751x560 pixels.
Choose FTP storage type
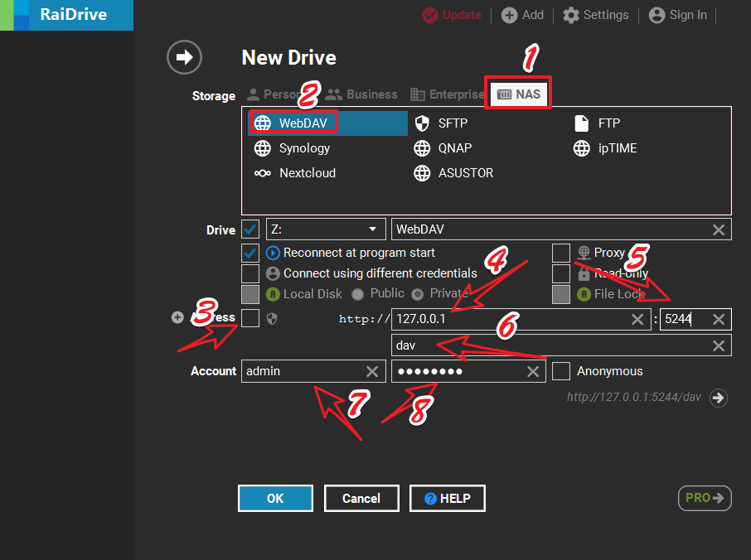pyautogui.click(x=597, y=123)
